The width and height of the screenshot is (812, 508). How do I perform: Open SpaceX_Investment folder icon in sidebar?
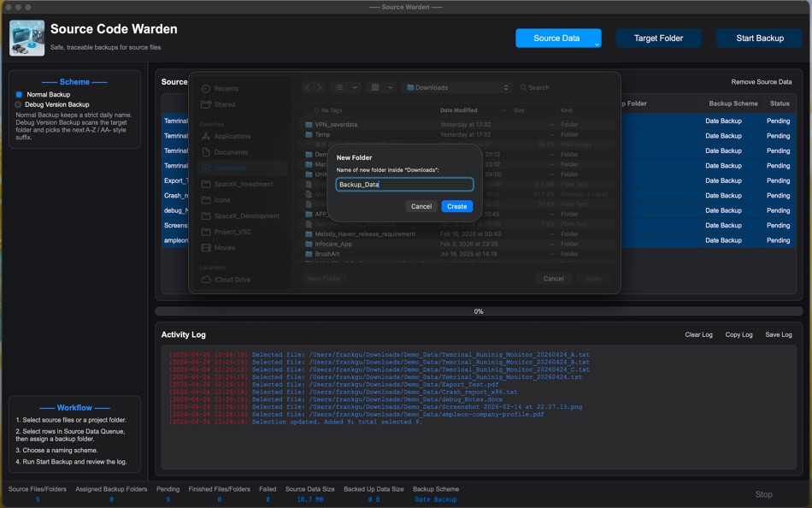(206, 184)
